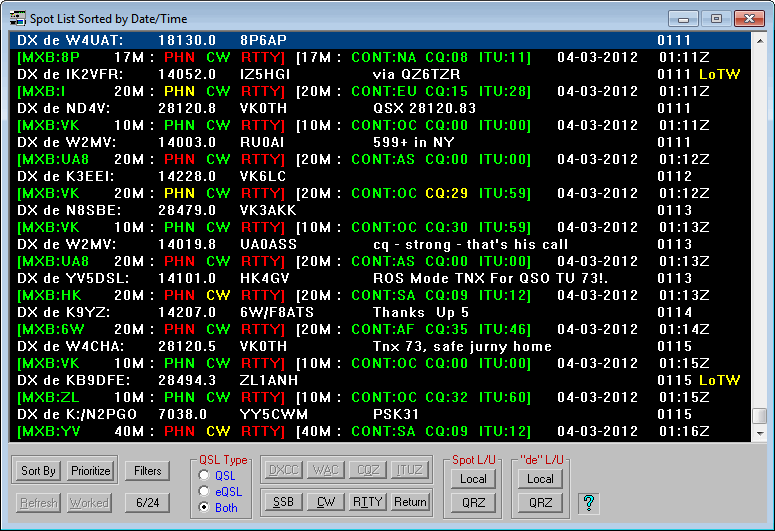
Task: Filter spots by SSB mode
Action: [x=283, y=502]
